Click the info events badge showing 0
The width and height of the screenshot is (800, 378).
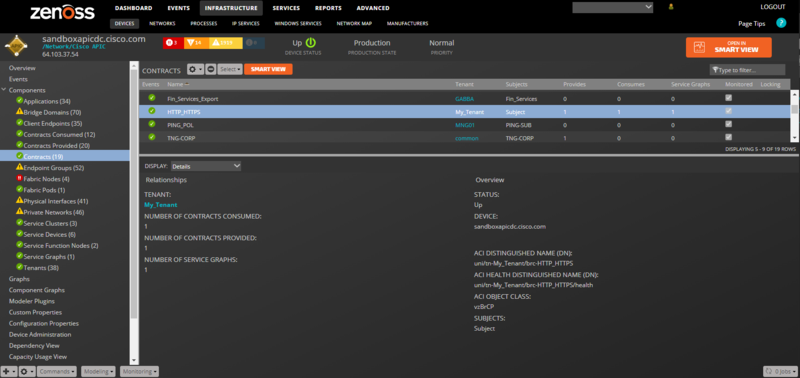254,43
